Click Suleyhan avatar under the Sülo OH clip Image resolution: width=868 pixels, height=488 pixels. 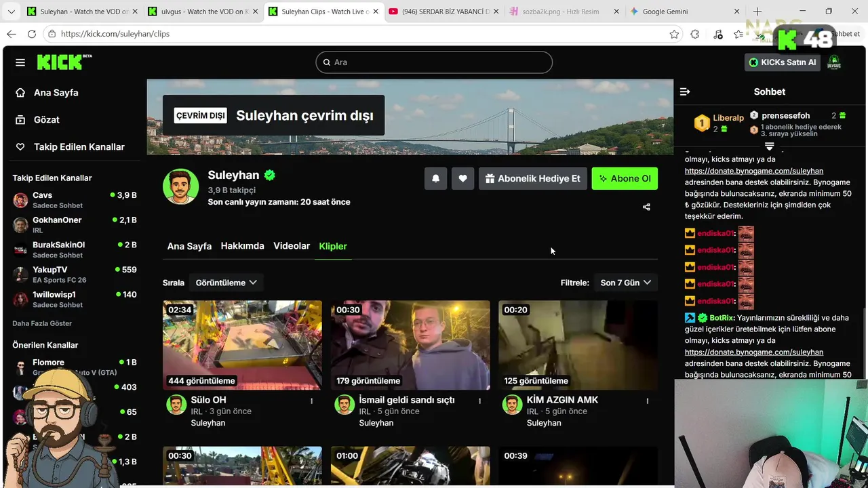(x=176, y=405)
